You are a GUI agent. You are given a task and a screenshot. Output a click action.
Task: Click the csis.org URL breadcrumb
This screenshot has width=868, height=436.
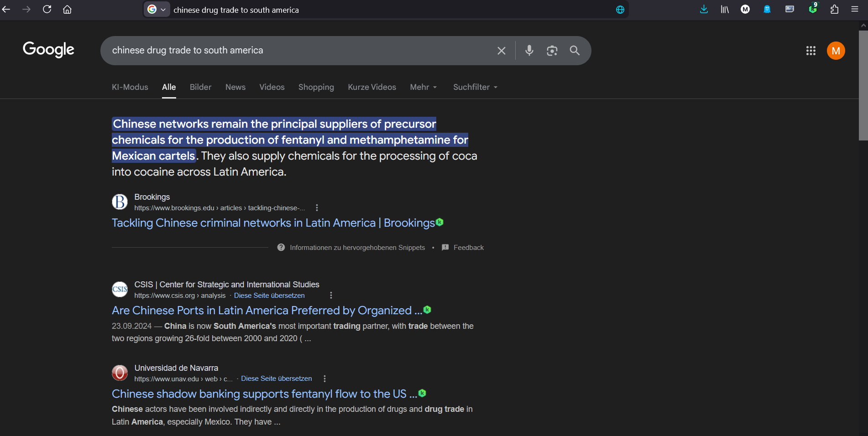[x=180, y=296]
